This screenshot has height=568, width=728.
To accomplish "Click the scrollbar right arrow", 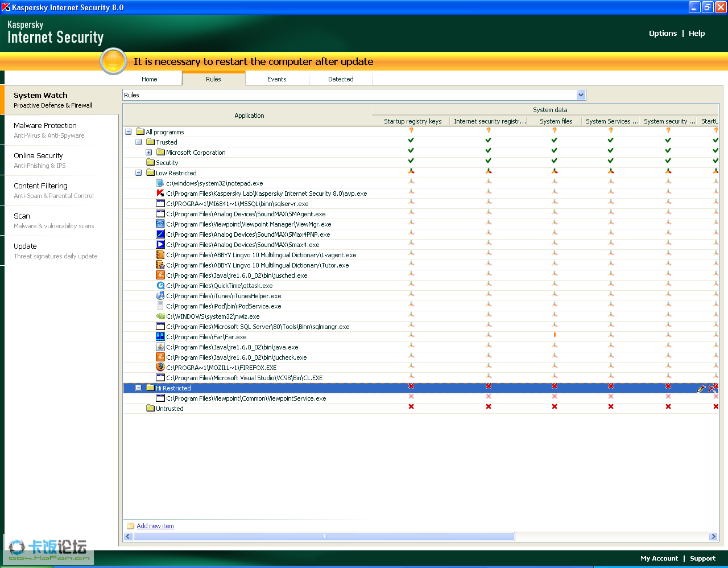I will click(x=714, y=537).
